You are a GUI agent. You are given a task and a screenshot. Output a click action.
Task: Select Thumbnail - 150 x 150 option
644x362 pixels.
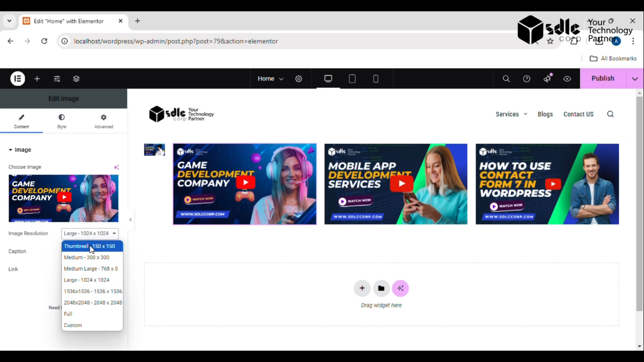click(x=92, y=246)
